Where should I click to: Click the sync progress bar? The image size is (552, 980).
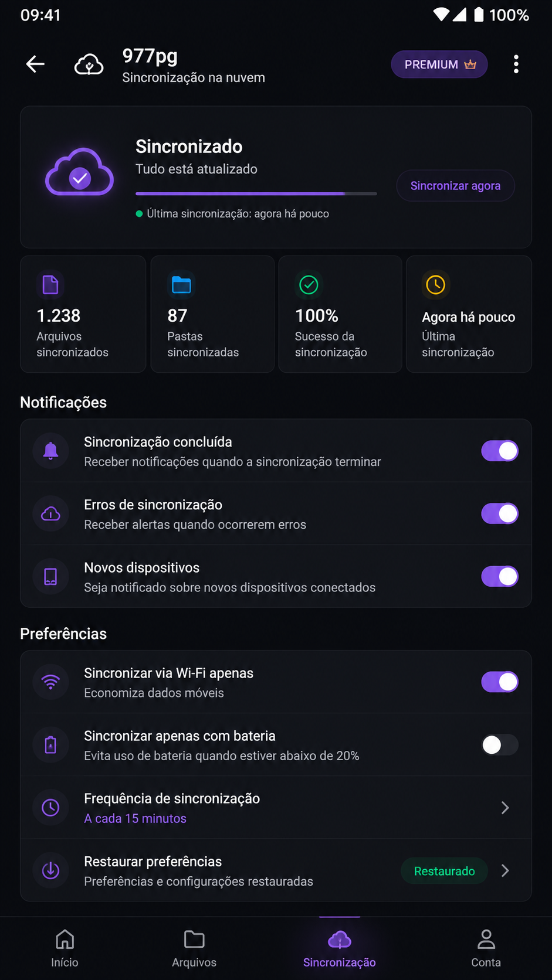pos(256,193)
